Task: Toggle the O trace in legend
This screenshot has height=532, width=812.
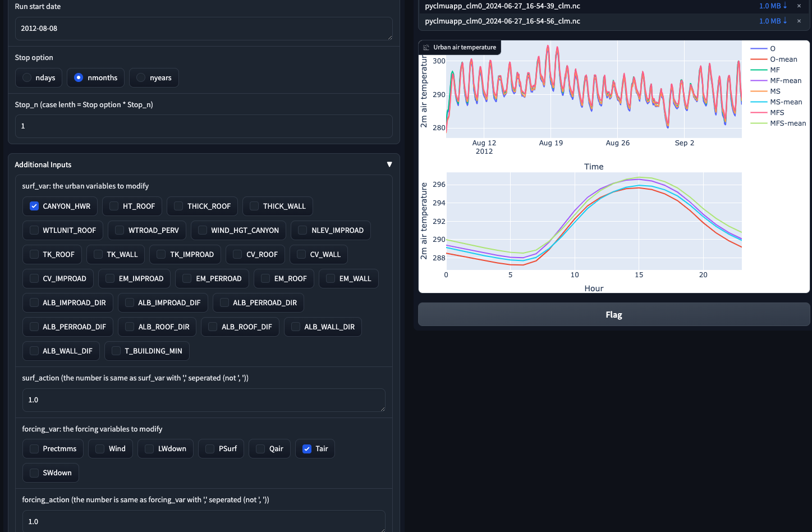Action: [773, 48]
